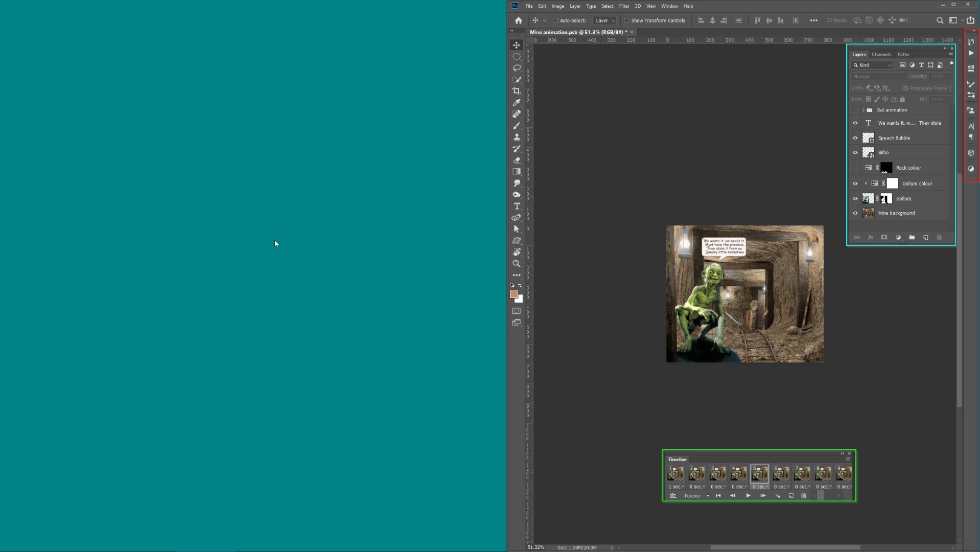Image resolution: width=980 pixels, height=552 pixels.
Task: Open more align options (three dots)
Action: (x=813, y=20)
